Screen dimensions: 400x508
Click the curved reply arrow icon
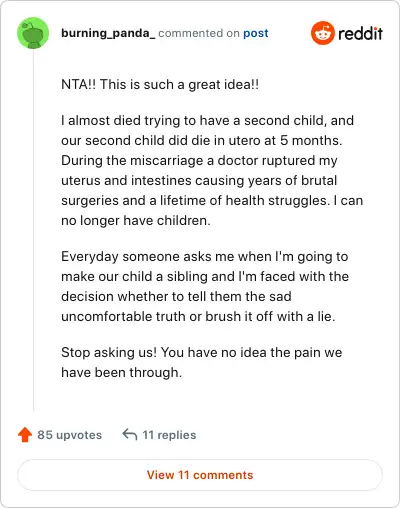click(x=130, y=434)
